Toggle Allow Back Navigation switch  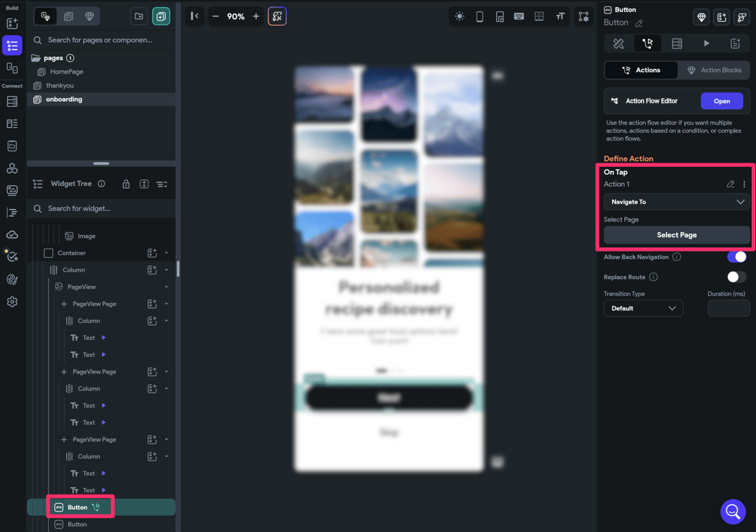click(737, 257)
